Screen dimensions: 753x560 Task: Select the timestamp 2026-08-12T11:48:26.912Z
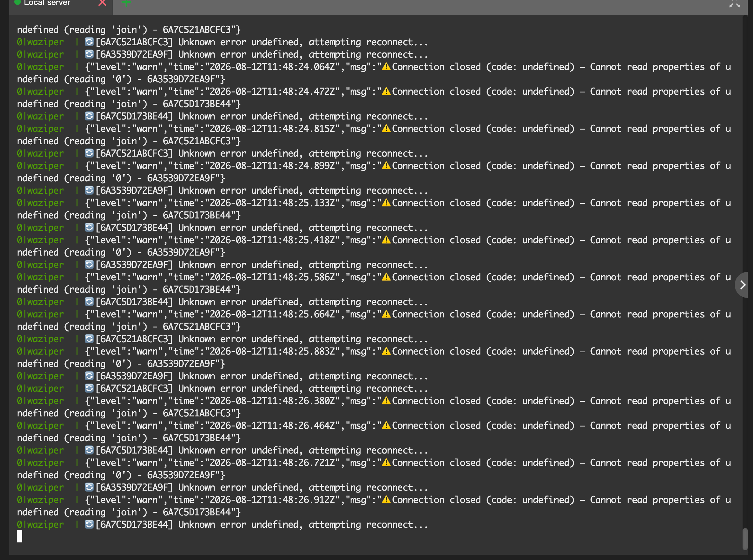coord(272,500)
